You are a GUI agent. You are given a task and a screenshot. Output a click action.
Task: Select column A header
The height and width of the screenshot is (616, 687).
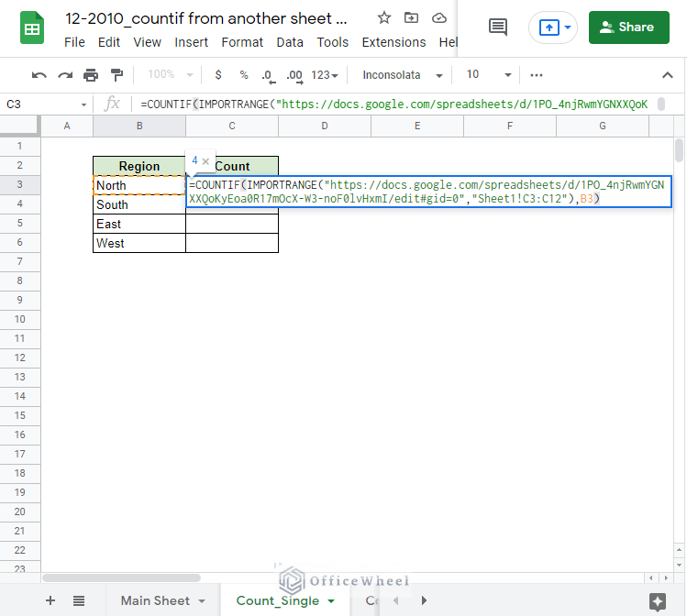(67, 126)
